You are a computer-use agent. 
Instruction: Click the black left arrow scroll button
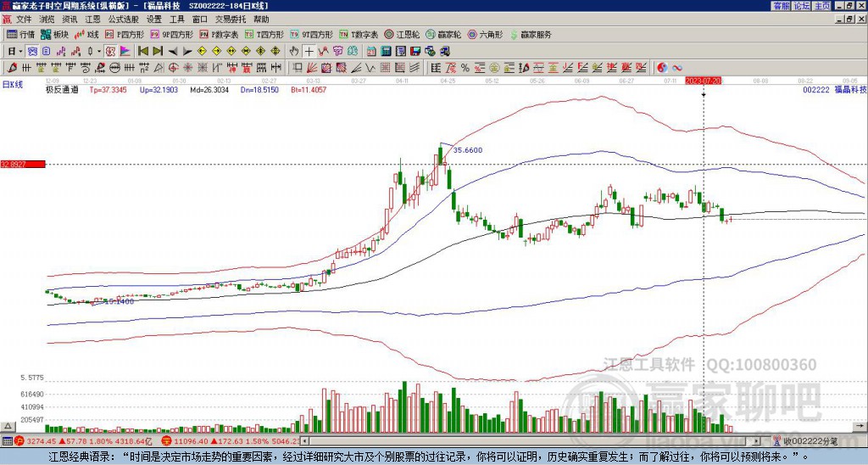(x=173, y=52)
